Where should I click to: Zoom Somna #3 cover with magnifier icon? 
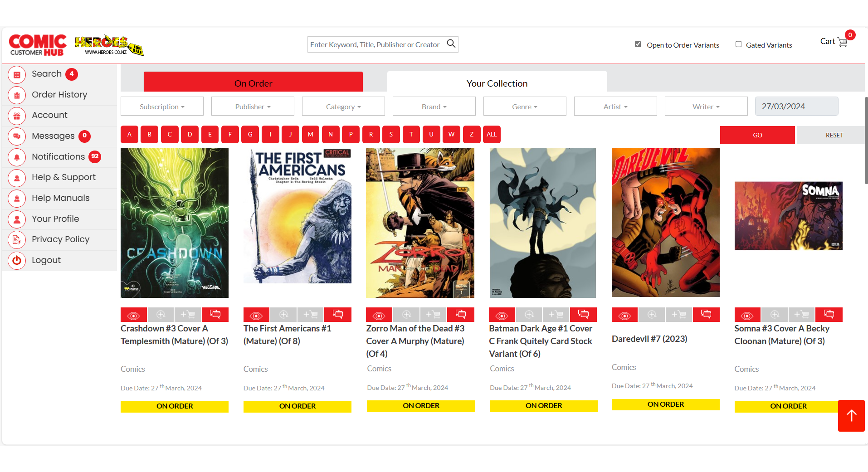tap(775, 315)
